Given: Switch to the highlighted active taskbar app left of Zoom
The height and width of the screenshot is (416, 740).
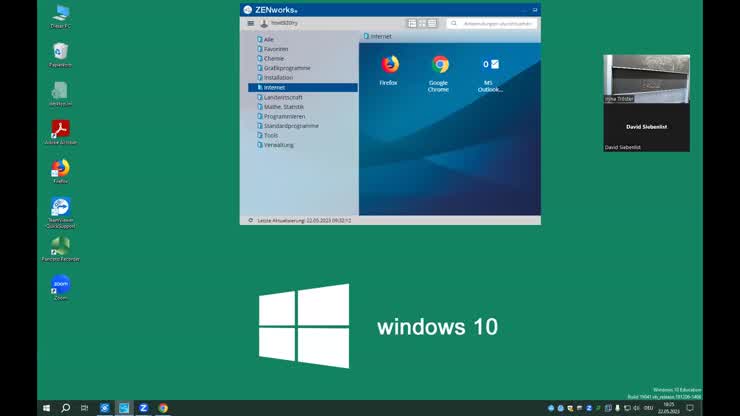Looking at the screenshot, I should point(124,408).
